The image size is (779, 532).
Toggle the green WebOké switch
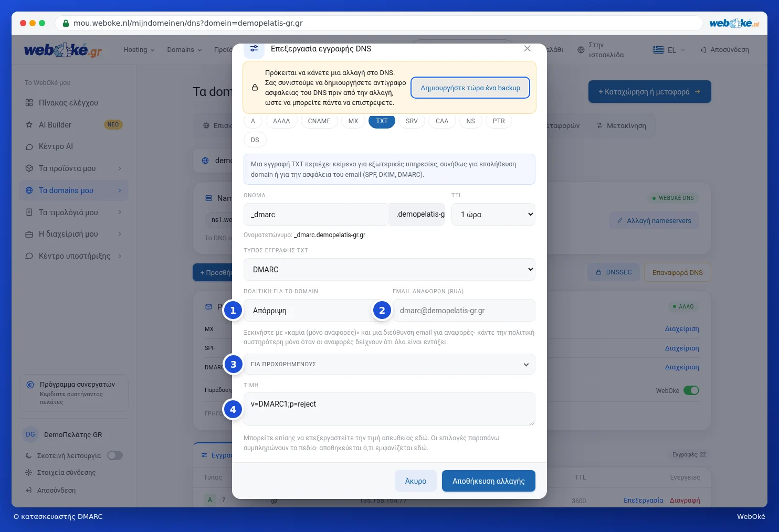[x=691, y=390]
